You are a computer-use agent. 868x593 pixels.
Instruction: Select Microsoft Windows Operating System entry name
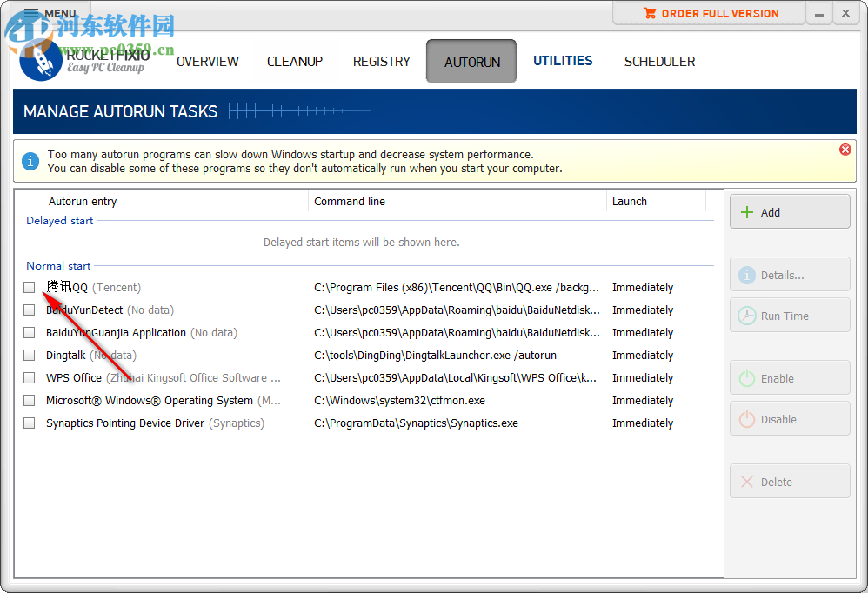[150, 400]
